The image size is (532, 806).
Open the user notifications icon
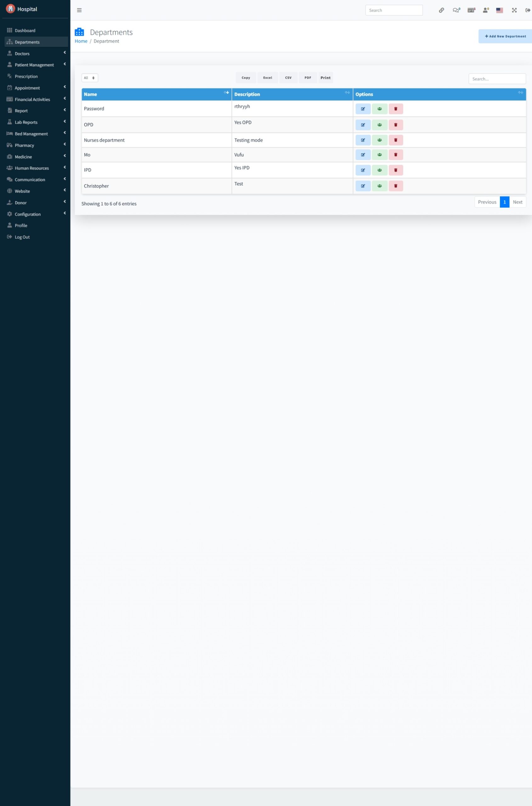pyautogui.click(x=486, y=10)
